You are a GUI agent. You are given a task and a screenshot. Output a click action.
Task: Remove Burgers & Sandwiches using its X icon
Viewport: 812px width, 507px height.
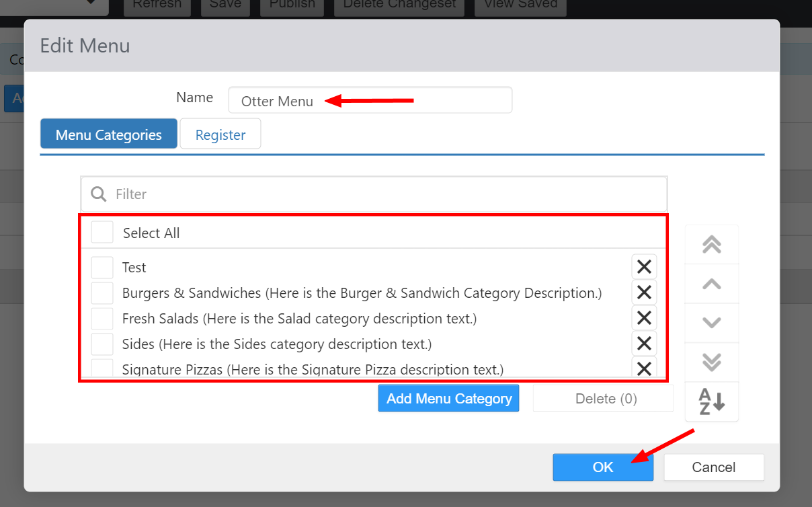click(644, 292)
